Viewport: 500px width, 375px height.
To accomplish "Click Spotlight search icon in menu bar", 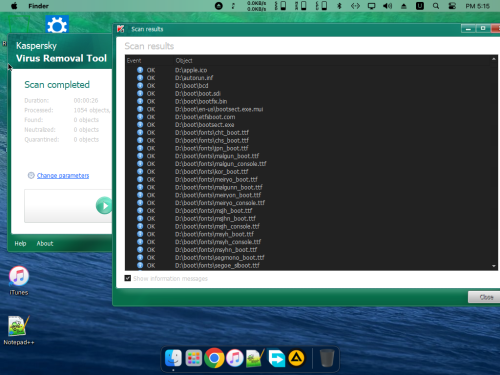I will pos(436,6).
